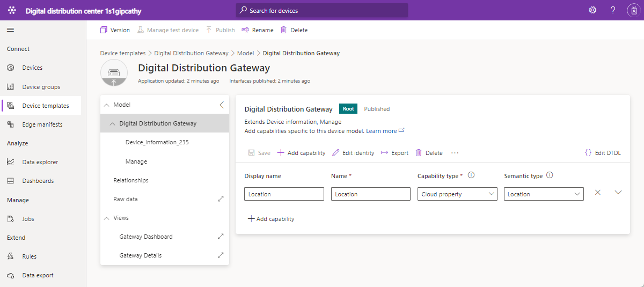Click the application title in header
Viewport: 644px width, 287px height.
pyautogui.click(x=83, y=11)
